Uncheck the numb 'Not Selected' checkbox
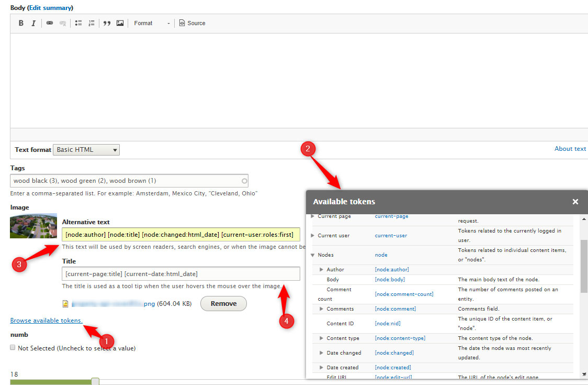This screenshot has width=588, height=385. 12,348
